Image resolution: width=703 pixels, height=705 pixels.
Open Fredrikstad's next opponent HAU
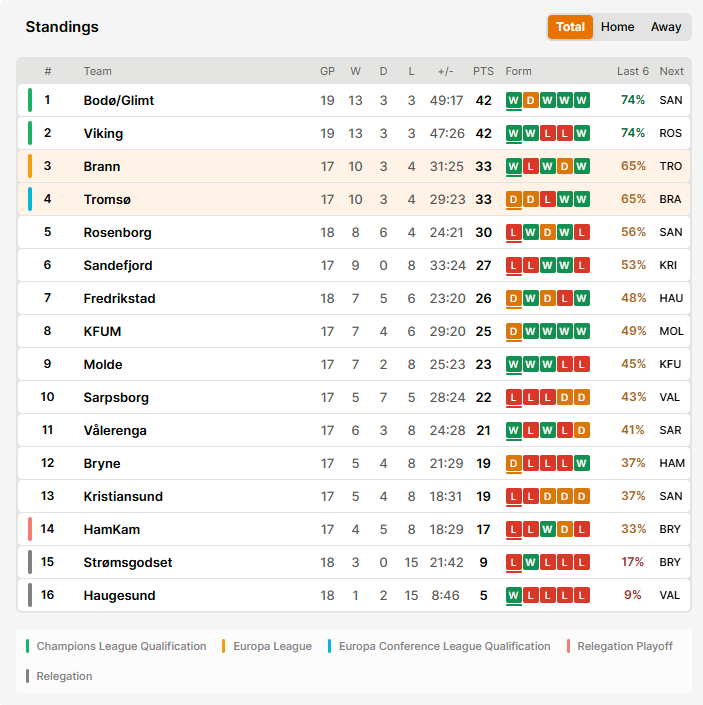pos(671,298)
